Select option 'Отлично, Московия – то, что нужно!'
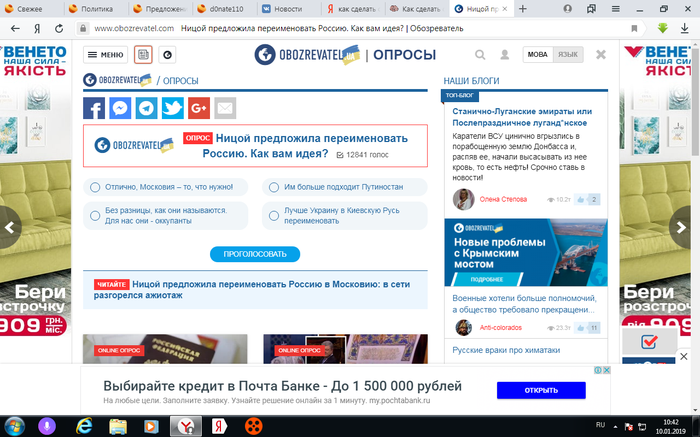700x437 pixels. click(166, 187)
